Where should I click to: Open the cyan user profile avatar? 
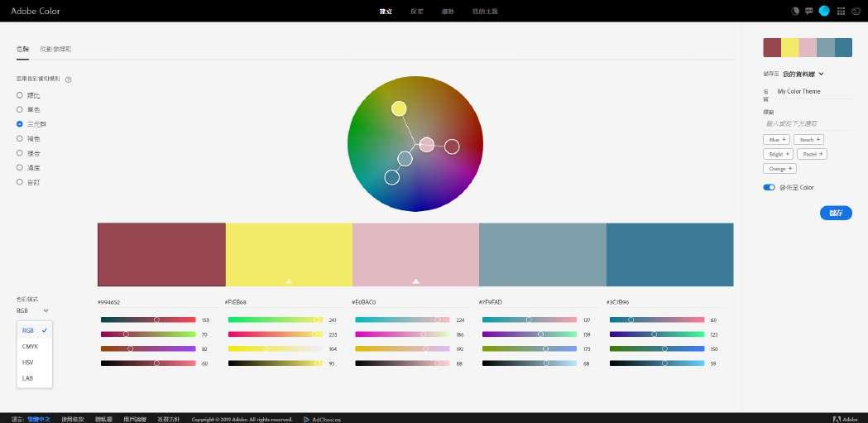point(824,11)
